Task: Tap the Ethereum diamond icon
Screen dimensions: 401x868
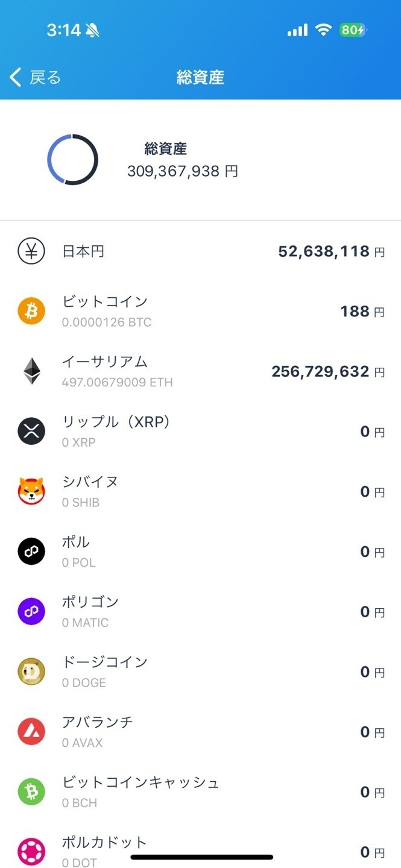Action: [x=31, y=371]
